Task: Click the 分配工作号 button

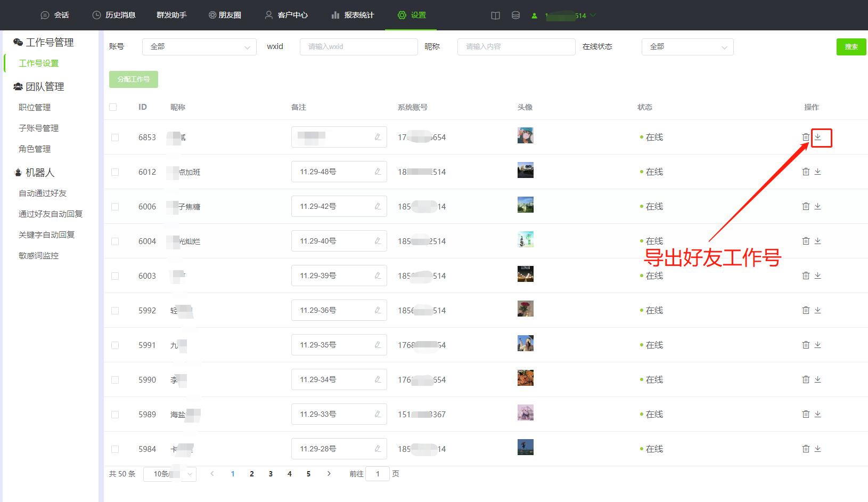Action: click(x=133, y=79)
